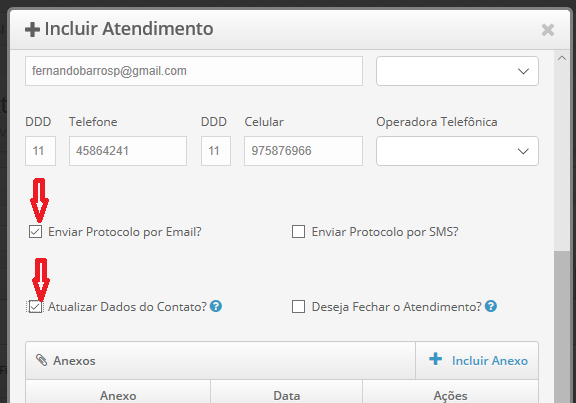This screenshot has height=403, width=576.
Task: Enable Enviar Protocolo por SMS checkbox
Action: tap(298, 232)
